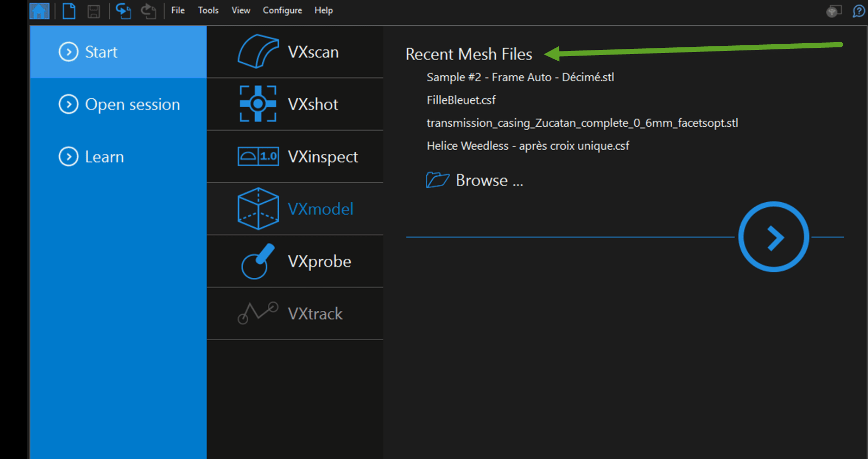Viewport: 868px width, 459px height.
Task: Click the help question mark icon
Action: (859, 11)
